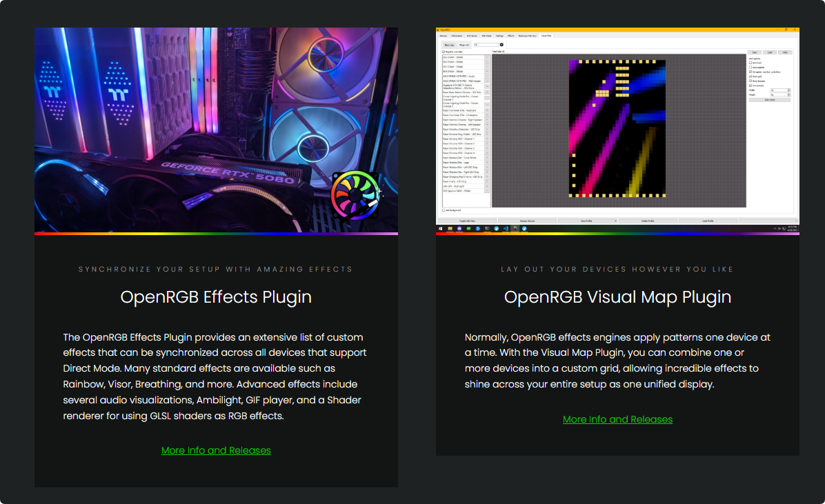This screenshot has width=825, height=504.
Task: Click 'SYNCHRONIZE YOUR SETUP WITH AMAZING EFFECTS' subtitle
Action: click(216, 269)
